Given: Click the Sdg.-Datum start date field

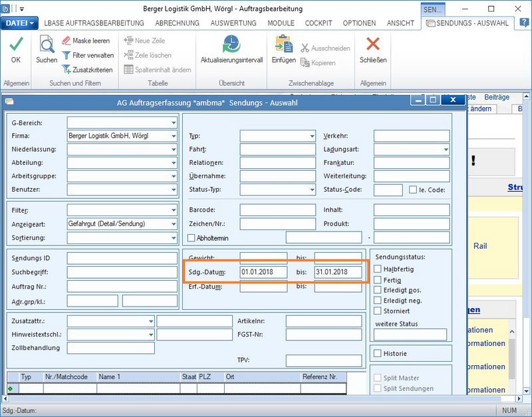Looking at the screenshot, I should 263,272.
